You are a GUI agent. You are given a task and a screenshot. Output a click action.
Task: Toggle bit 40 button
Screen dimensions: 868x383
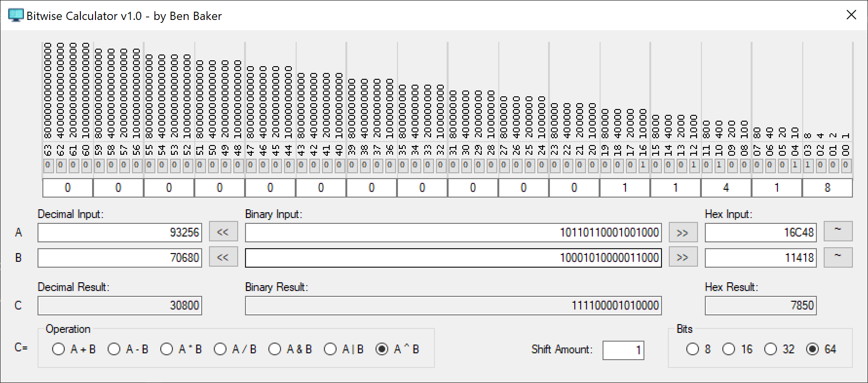[339, 165]
